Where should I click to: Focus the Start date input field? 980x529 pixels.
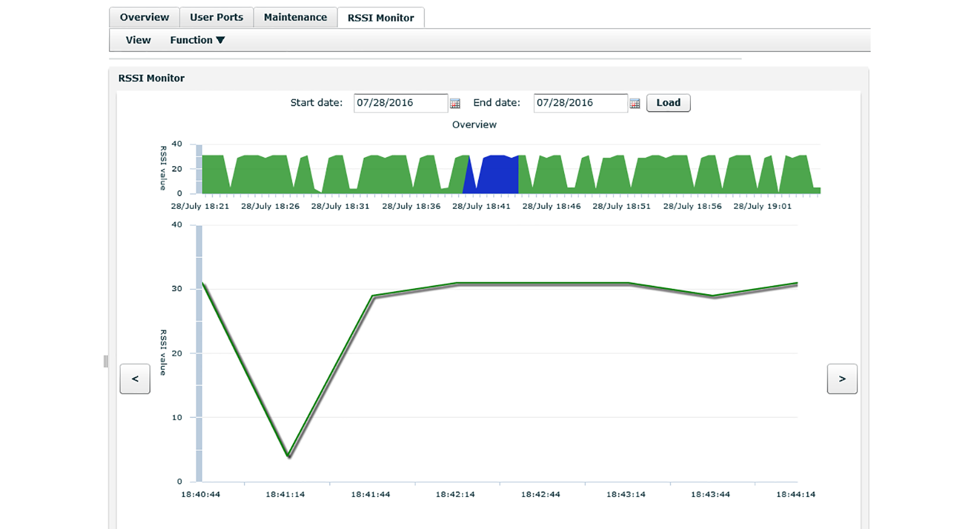(400, 103)
